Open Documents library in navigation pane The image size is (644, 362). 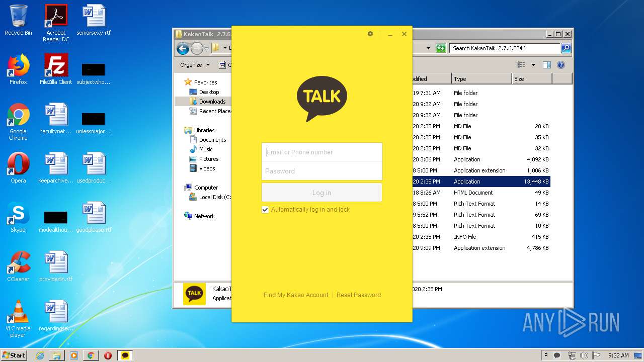(208, 140)
